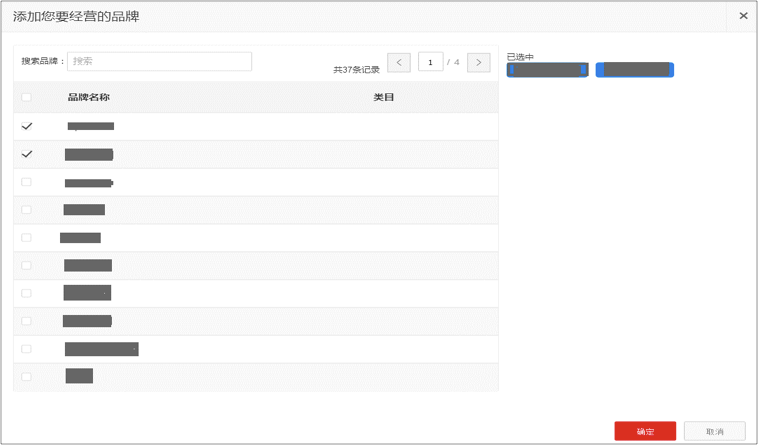758x445 pixels.
Task: Click second selected brand tag under 已选中
Action: coord(635,70)
